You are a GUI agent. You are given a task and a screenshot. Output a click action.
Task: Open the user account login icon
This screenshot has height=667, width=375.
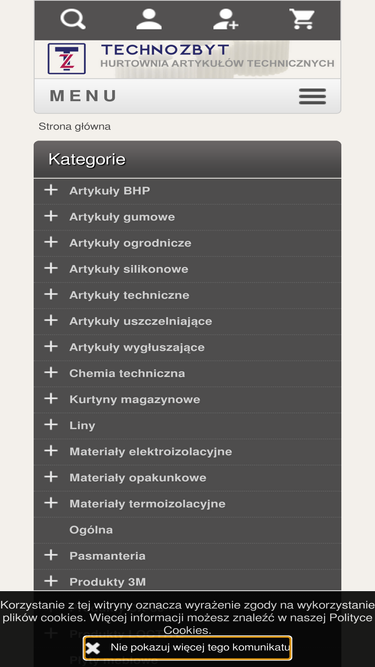(149, 20)
